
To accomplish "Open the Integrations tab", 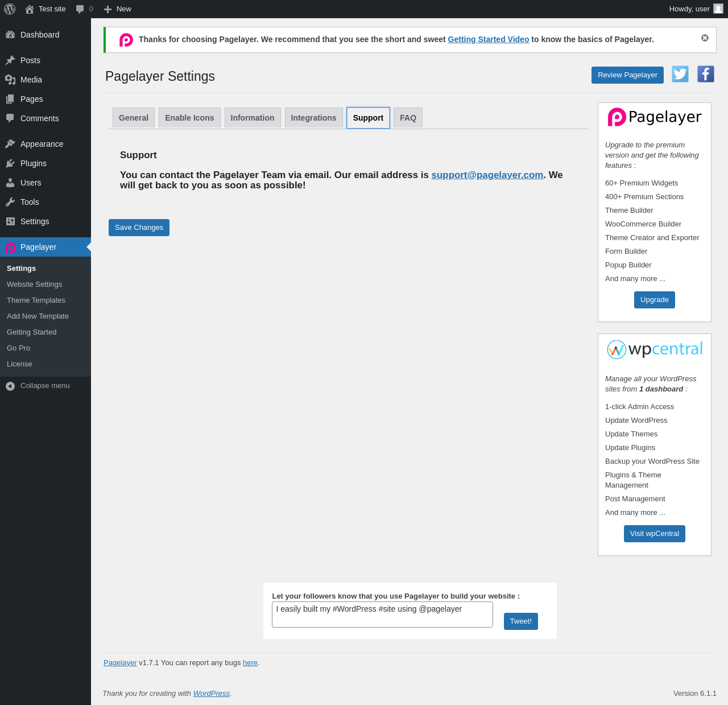I will tap(313, 118).
